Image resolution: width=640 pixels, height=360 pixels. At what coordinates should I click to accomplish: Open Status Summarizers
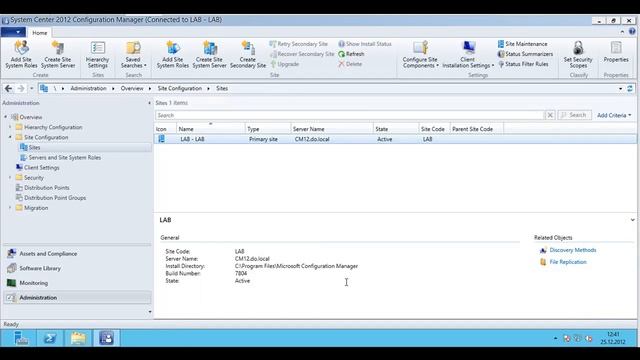click(x=525, y=54)
